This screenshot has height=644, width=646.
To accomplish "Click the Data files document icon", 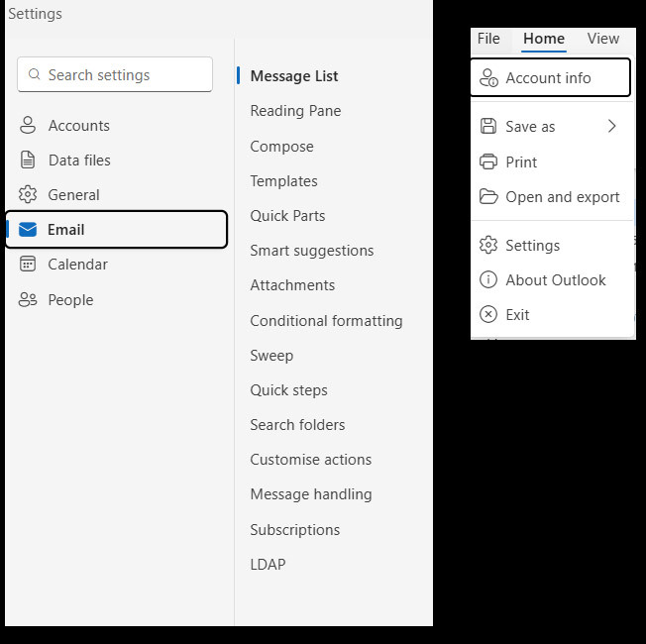I will point(28,160).
